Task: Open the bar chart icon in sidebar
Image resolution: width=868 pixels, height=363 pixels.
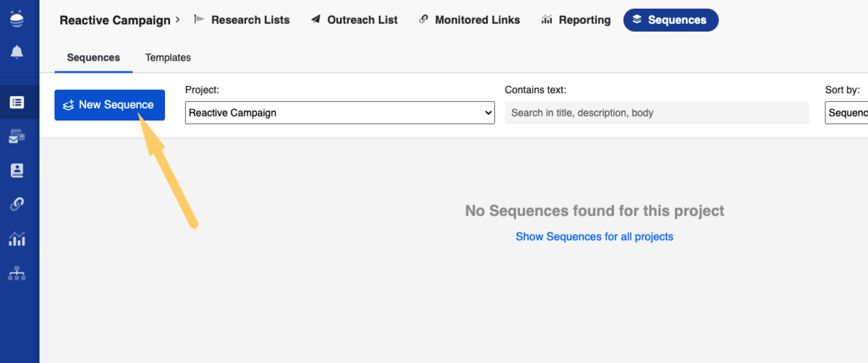Action: point(17,239)
